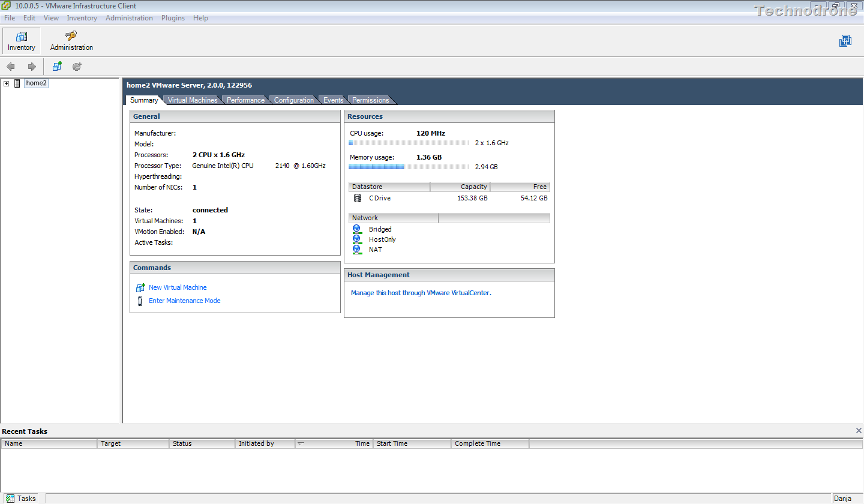The image size is (864, 504).
Task: Sort recent tasks by Start Time column
Action: (412, 443)
